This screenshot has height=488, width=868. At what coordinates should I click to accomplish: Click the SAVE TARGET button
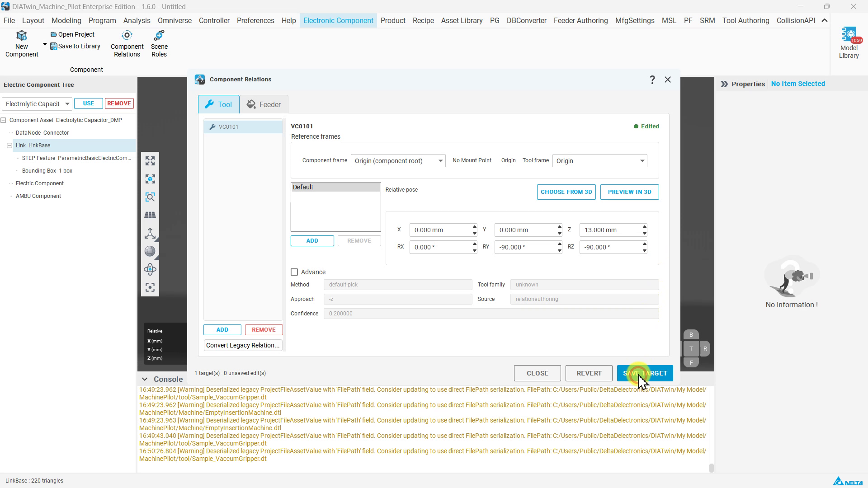pyautogui.click(x=645, y=373)
